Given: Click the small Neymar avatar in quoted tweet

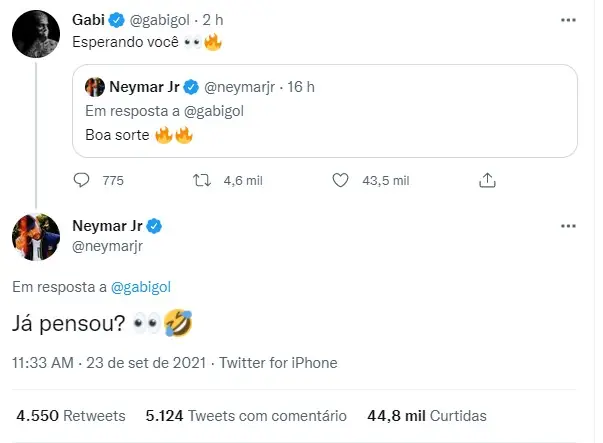Looking at the screenshot, I should pyautogui.click(x=96, y=87).
